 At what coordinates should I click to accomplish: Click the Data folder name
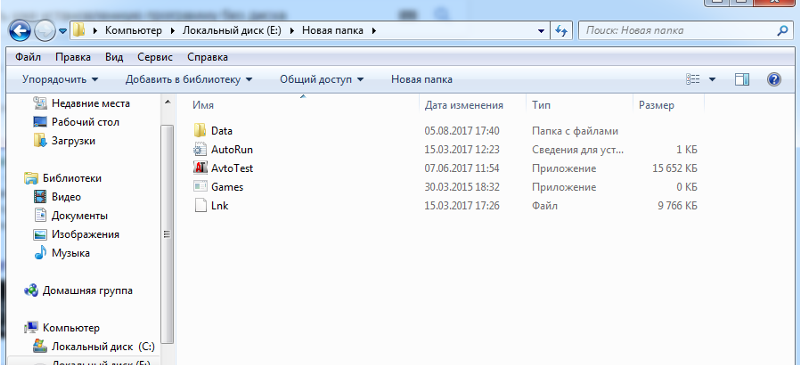click(x=221, y=131)
